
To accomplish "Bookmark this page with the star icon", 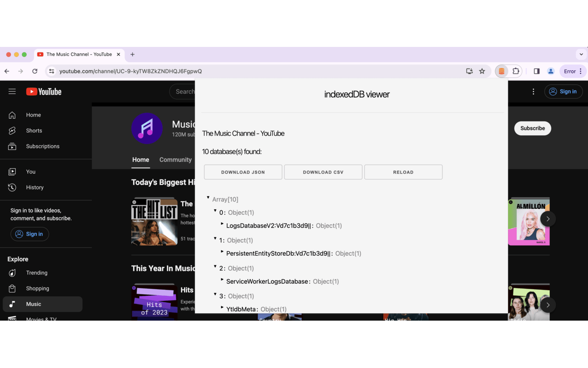I will (x=482, y=71).
